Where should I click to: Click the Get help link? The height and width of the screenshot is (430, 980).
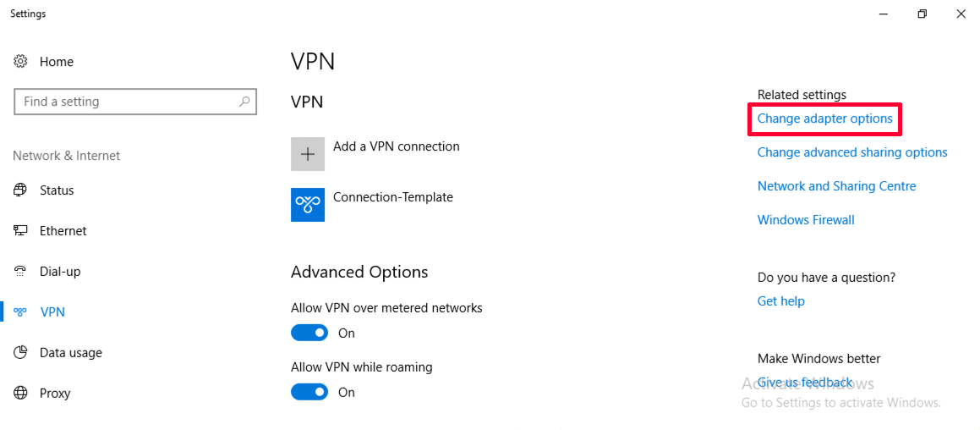pyautogui.click(x=780, y=301)
